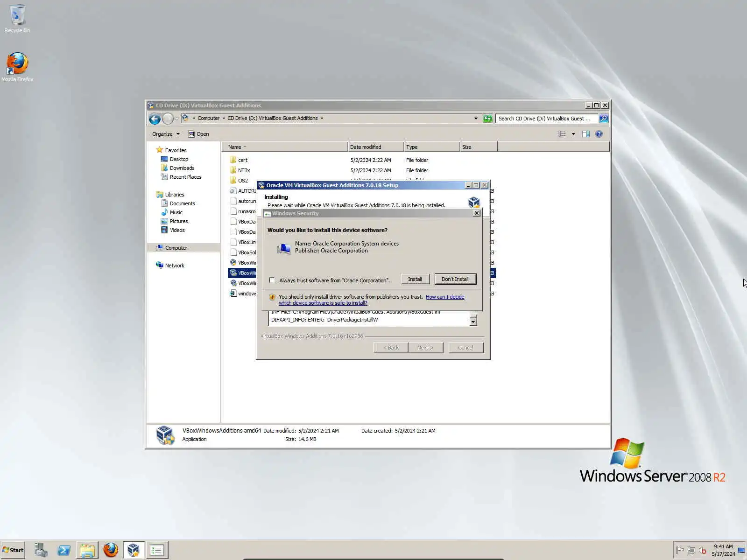This screenshot has width=747, height=560.
Task: Change view icon in Explorer toolbar
Action: [x=562, y=134]
